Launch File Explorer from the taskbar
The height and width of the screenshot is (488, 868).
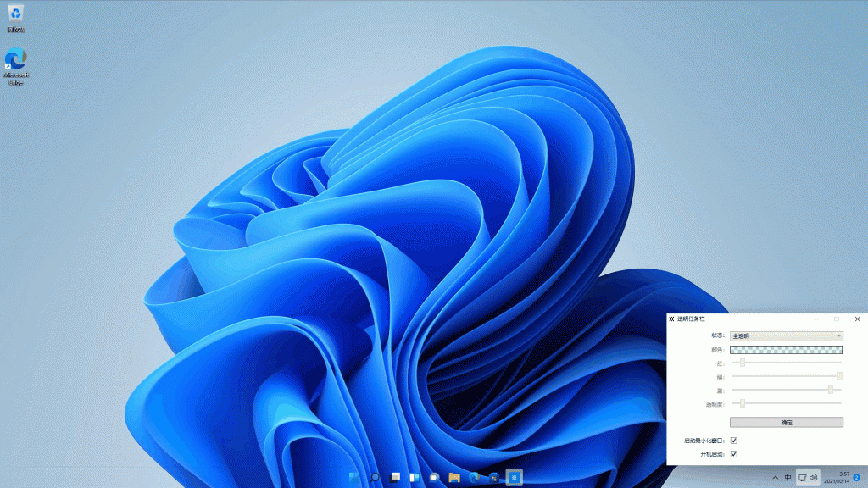454,478
